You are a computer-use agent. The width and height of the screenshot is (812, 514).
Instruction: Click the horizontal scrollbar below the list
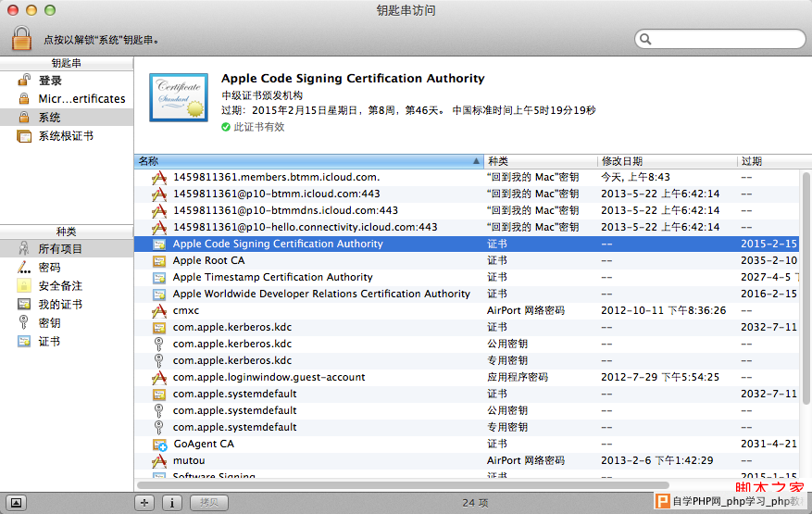click(x=403, y=485)
